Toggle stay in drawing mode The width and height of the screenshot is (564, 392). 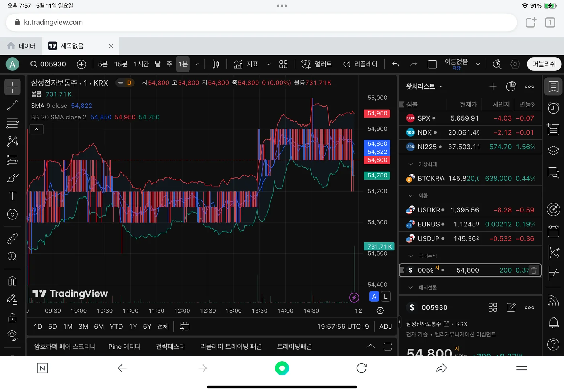(x=12, y=299)
